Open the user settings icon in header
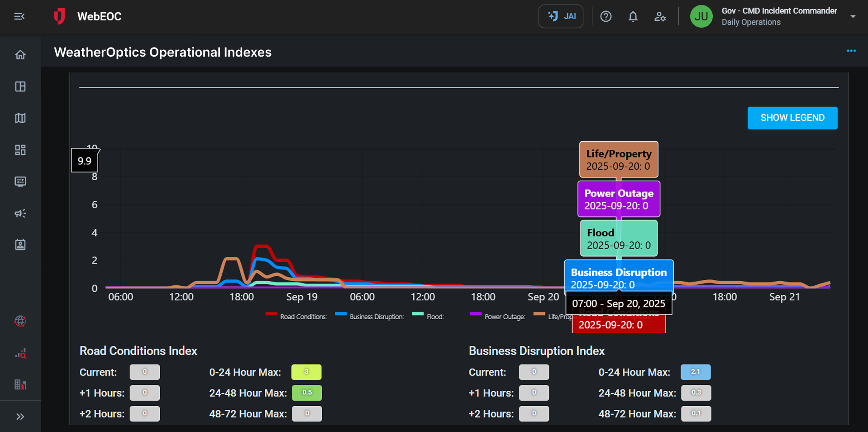Screen dimensions: 868x432 click(x=660, y=17)
